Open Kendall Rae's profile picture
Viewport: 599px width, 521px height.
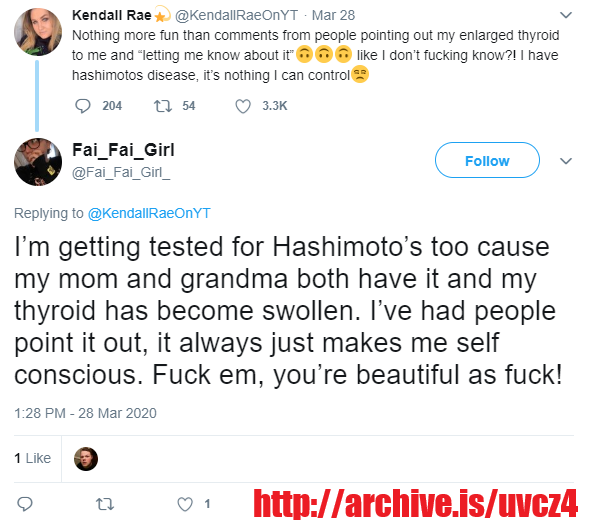[x=38, y=32]
